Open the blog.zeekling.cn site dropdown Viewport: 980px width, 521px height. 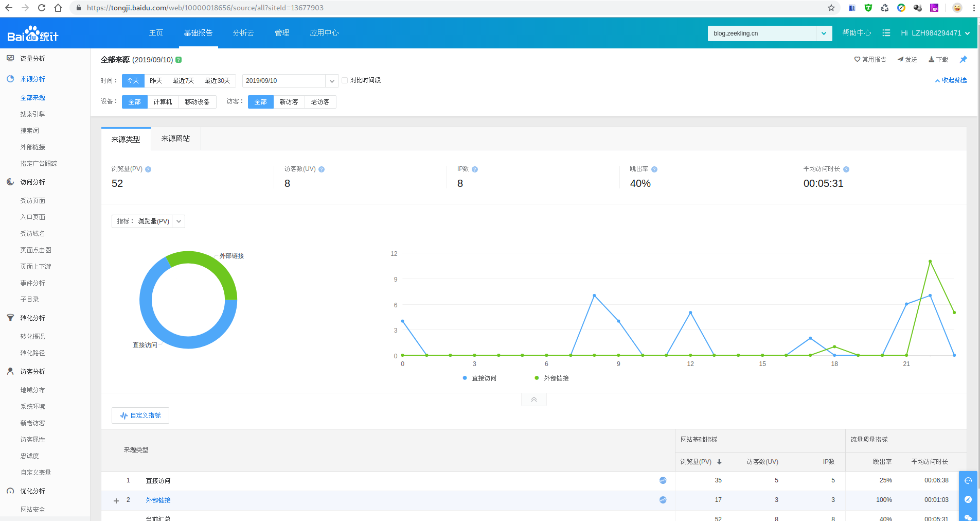tap(823, 33)
